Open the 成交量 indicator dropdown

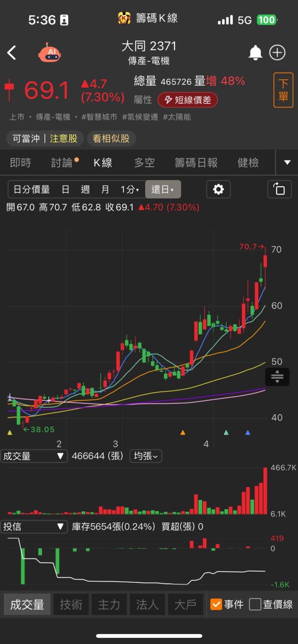(x=34, y=456)
